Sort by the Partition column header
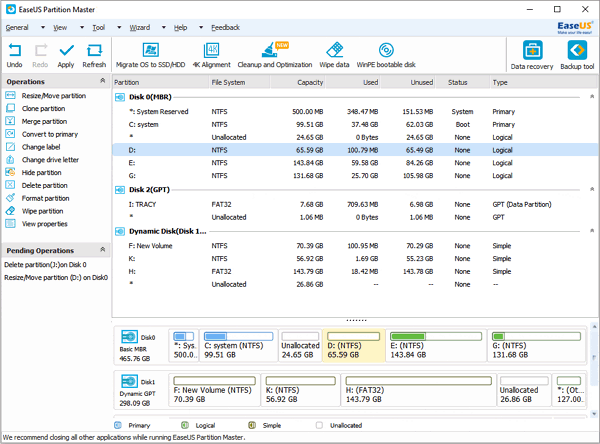Viewport: 600px width, 444px height. [x=161, y=82]
